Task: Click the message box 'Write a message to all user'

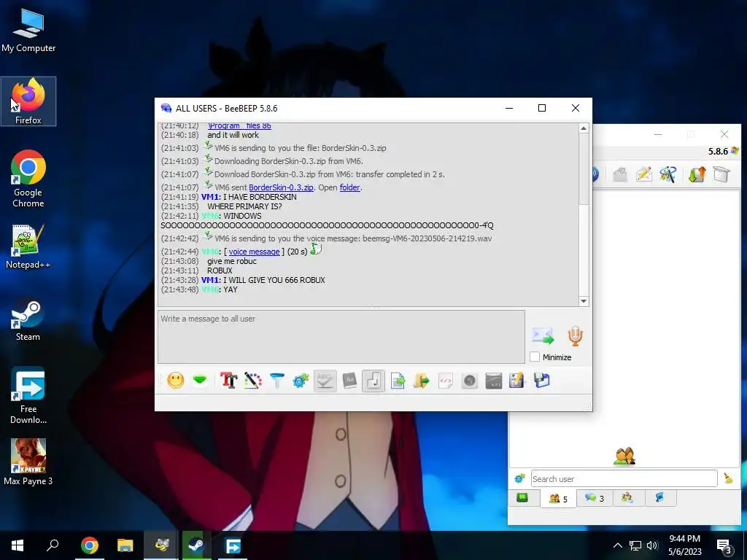Action: pyautogui.click(x=341, y=337)
